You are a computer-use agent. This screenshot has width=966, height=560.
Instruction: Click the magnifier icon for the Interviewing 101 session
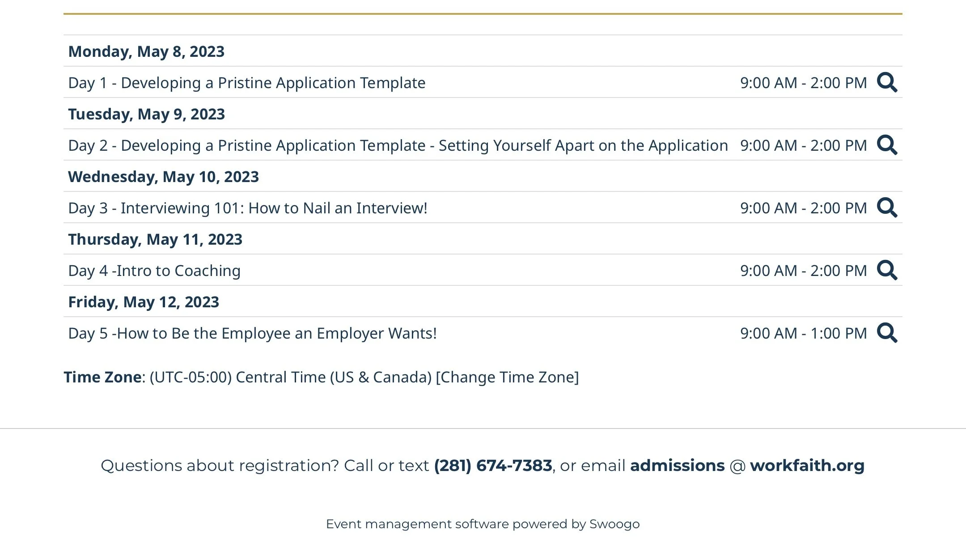click(x=887, y=208)
